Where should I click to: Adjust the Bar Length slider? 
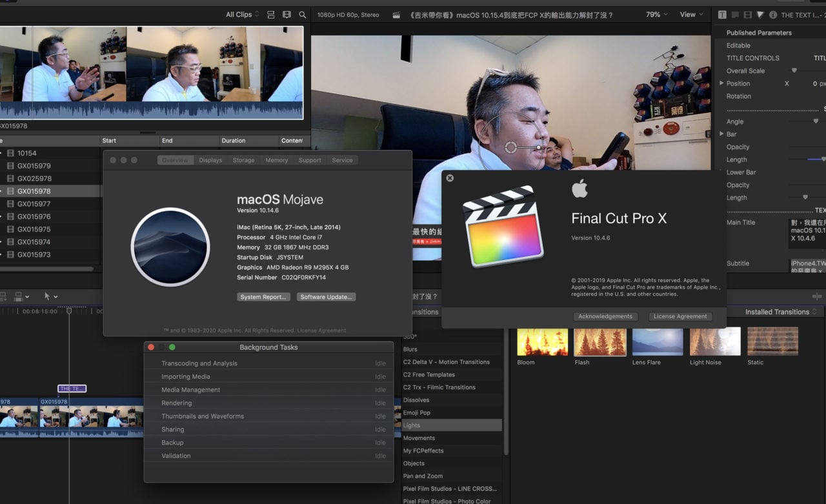click(823, 159)
